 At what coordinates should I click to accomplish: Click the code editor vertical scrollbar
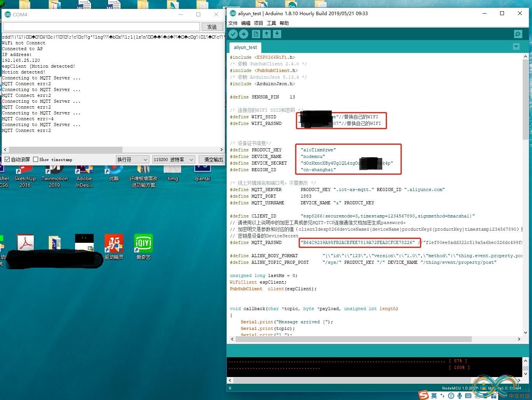click(525, 99)
